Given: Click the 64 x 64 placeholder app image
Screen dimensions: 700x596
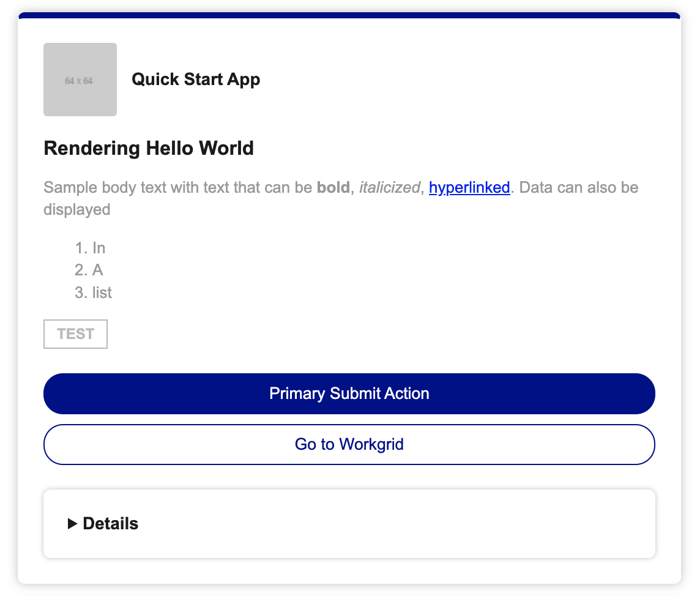Looking at the screenshot, I should coord(80,80).
